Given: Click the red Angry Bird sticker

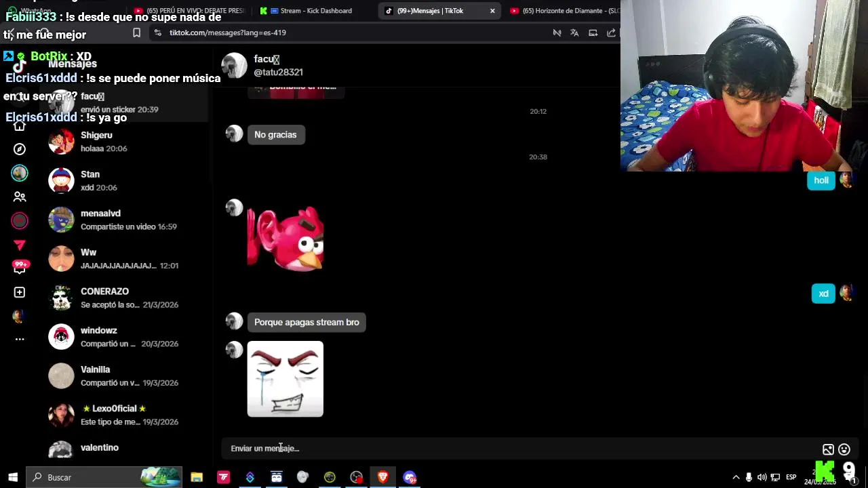Looking at the screenshot, I should point(285,239).
